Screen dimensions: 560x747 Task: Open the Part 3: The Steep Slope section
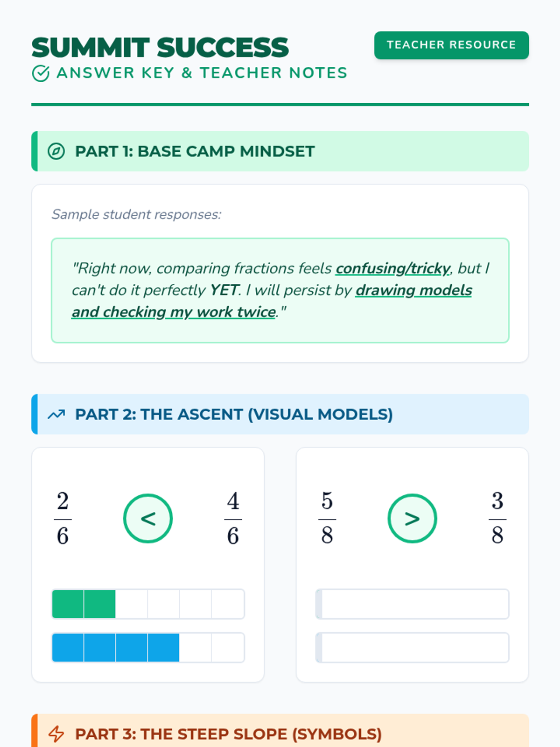(228, 734)
